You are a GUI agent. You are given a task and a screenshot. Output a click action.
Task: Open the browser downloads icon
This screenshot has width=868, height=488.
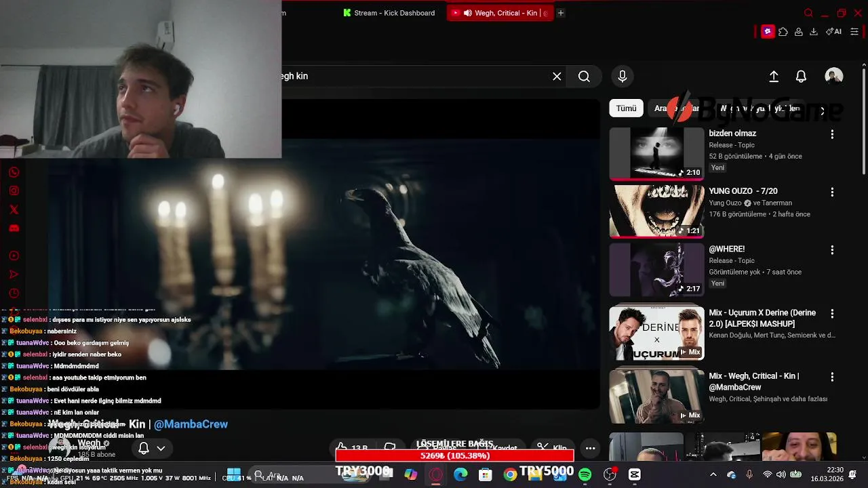[x=814, y=31]
